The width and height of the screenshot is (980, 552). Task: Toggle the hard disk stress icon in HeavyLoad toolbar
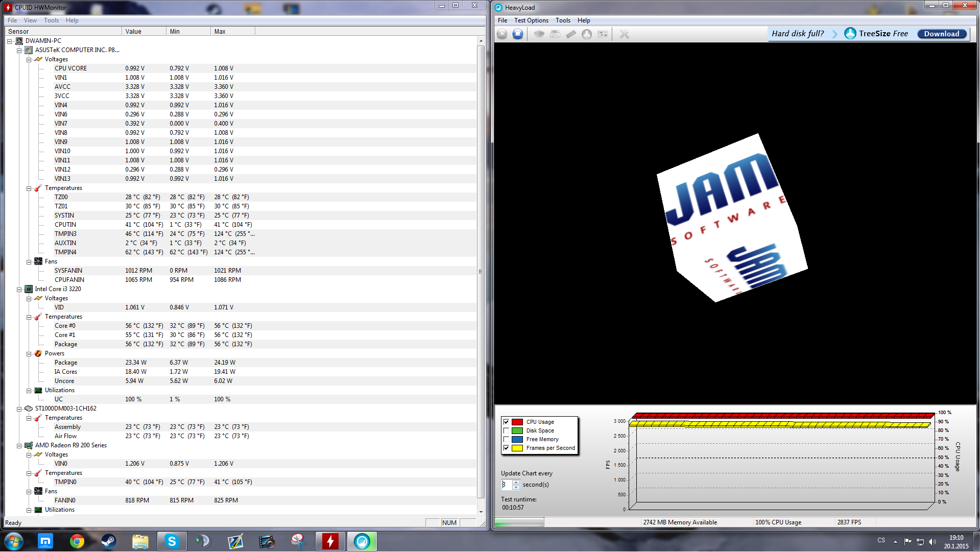pyautogui.click(x=555, y=34)
